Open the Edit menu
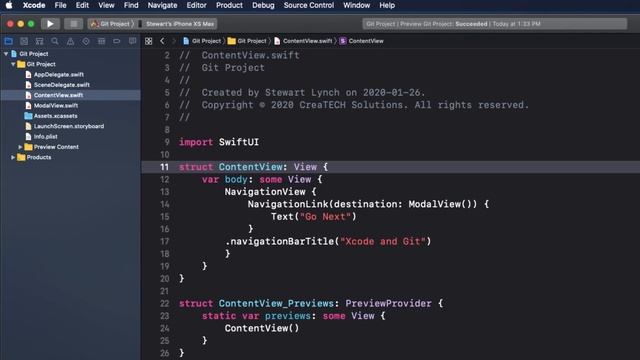 tap(82, 5)
